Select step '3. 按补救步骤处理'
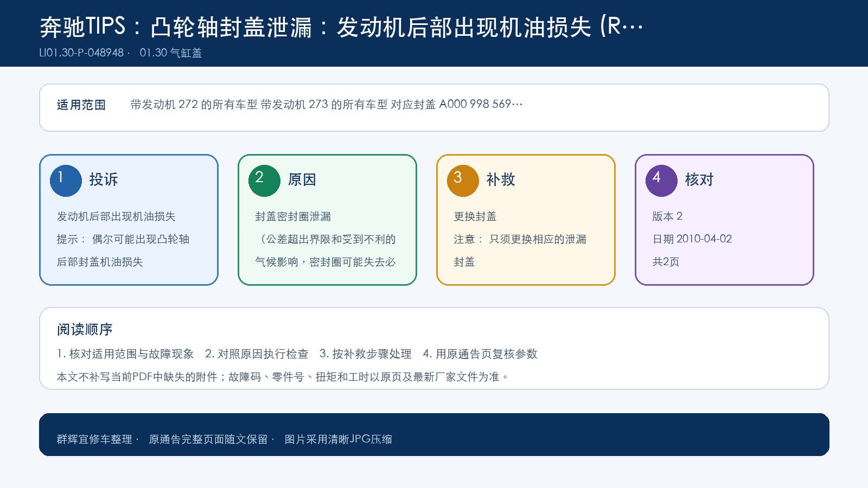 [x=366, y=354]
